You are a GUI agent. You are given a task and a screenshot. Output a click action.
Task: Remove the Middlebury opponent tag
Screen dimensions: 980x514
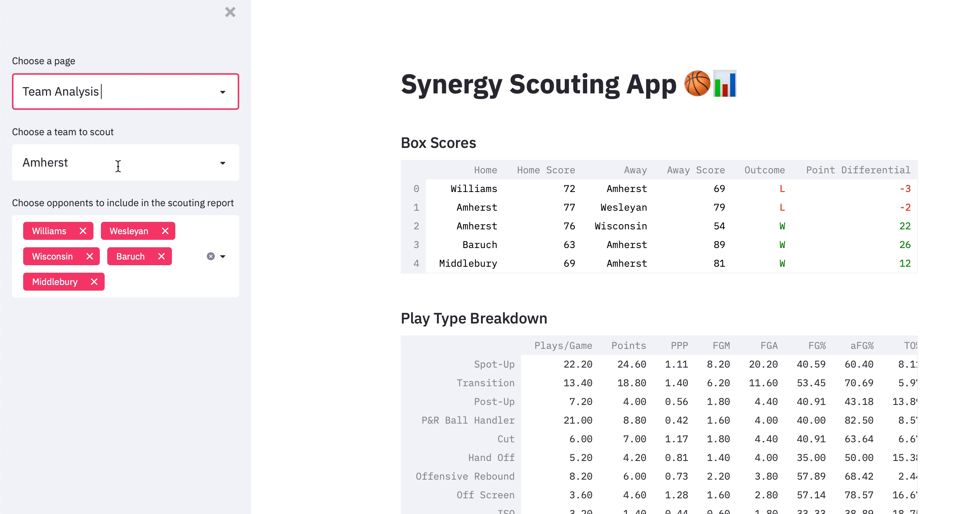[94, 282]
